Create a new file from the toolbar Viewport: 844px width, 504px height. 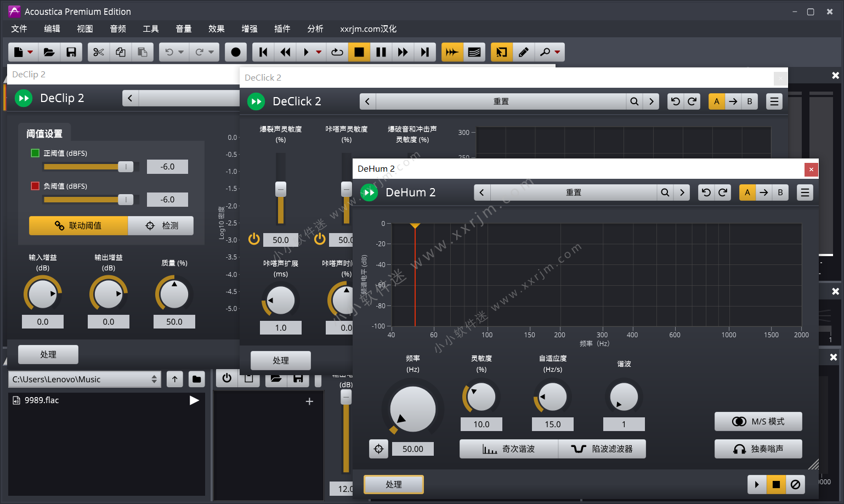pyautogui.click(x=18, y=52)
